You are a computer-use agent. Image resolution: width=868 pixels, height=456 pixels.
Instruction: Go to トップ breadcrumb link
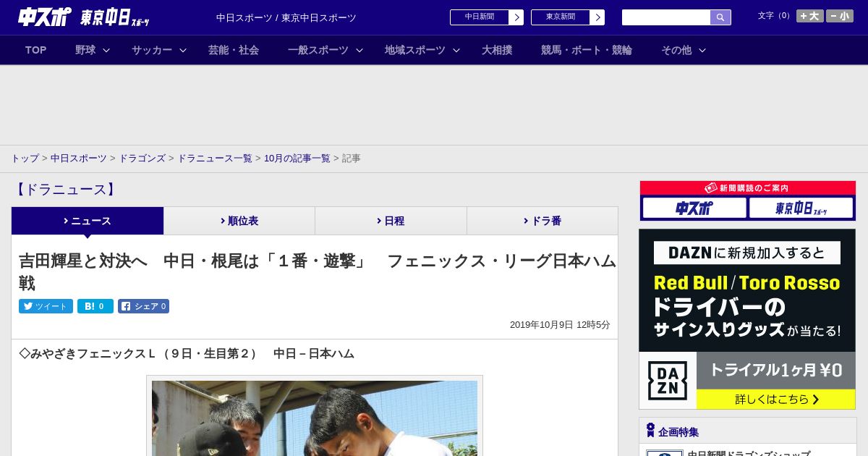(25, 159)
